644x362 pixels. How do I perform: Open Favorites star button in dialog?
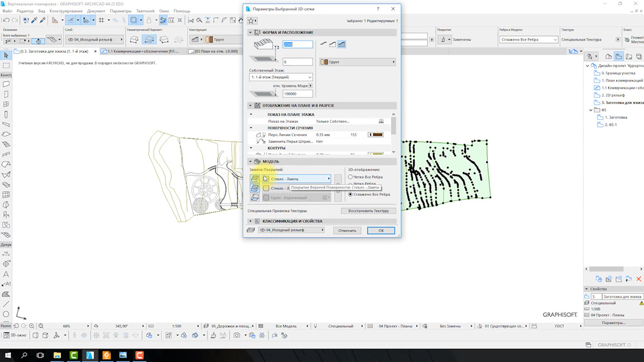click(x=253, y=20)
